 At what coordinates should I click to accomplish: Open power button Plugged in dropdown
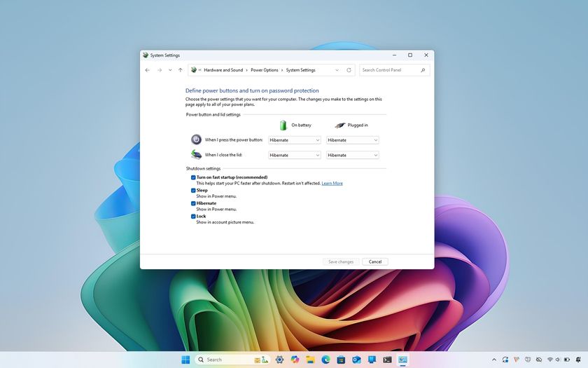[x=353, y=140]
